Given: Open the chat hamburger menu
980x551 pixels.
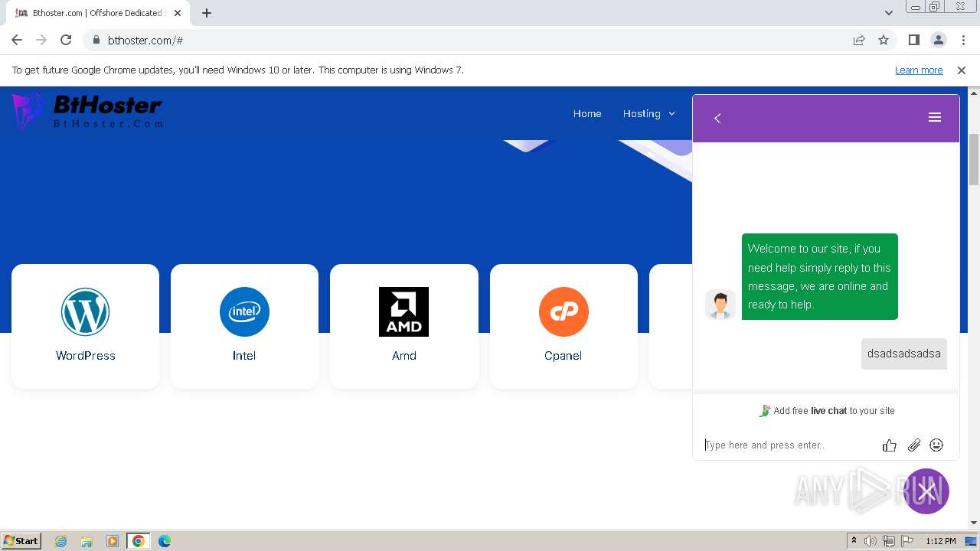Looking at the screenshot, I should pyautogui.click(x=934, y=117).
